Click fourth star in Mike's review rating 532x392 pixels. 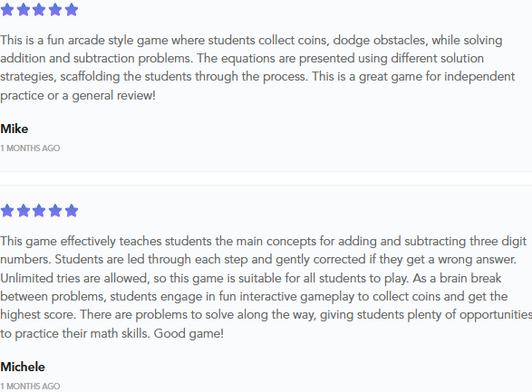[x=55, y=9]
